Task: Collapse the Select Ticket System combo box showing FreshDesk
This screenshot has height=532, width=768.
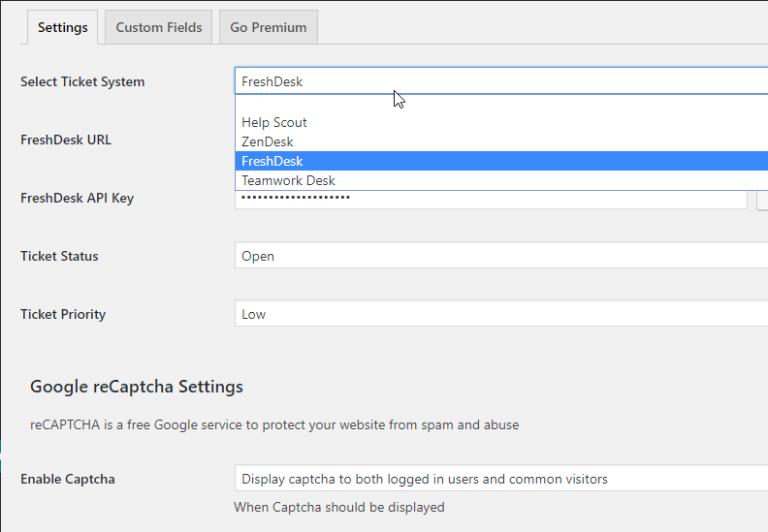Action: pyautogui.click(x=501, y=81)
